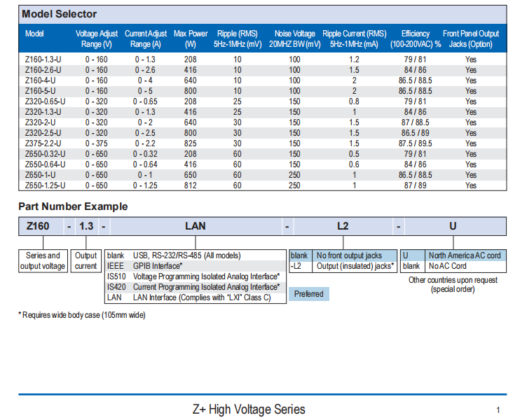
Task: Select model Z160-5-U cell
Action: tap(41, 91)
